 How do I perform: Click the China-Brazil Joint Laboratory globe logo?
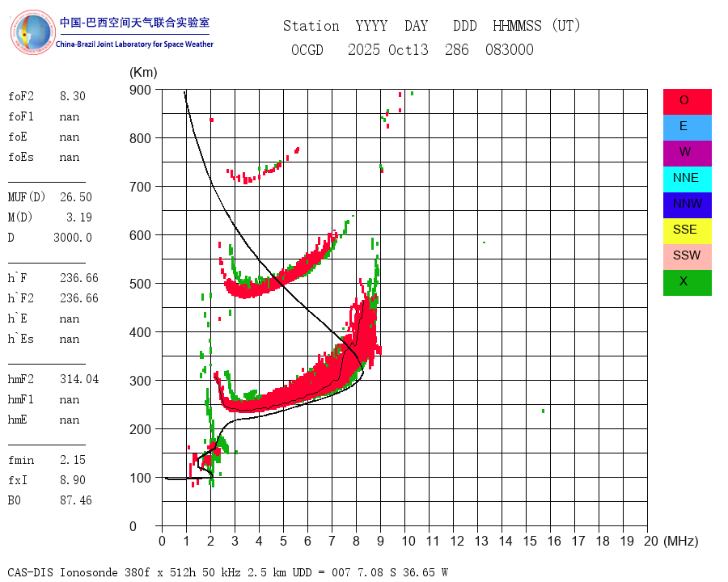32,32
